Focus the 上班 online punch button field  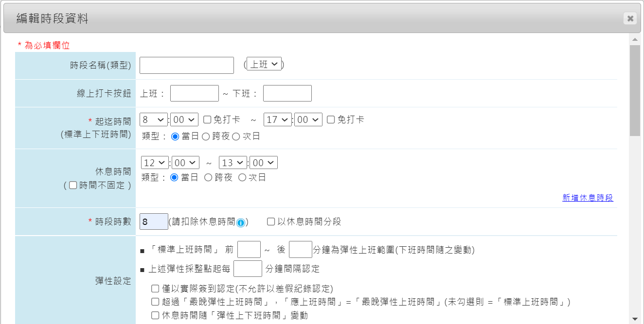[195, 93]
